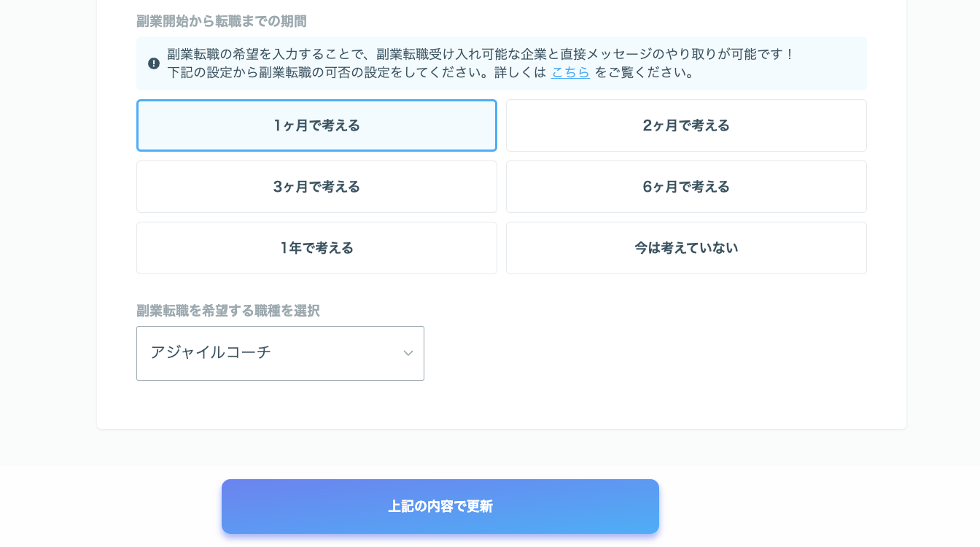980x547 pixels.
Task: Click the chevron arrow in the job type dropdown
Action: pos(408,353)
